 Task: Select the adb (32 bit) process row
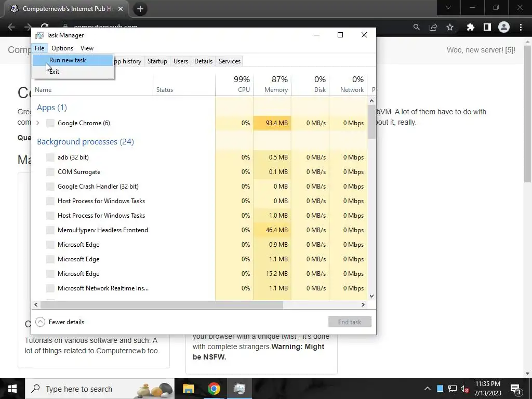tap(199, 157)
